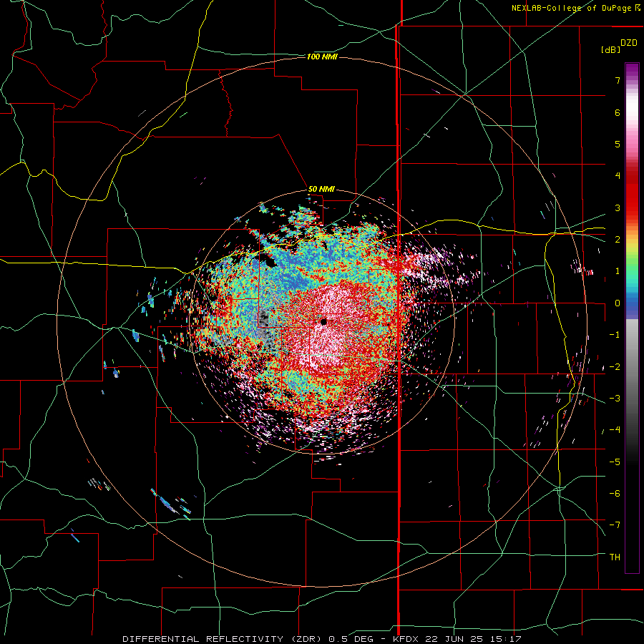Click the TH threshold label on scale

[615, 557]
